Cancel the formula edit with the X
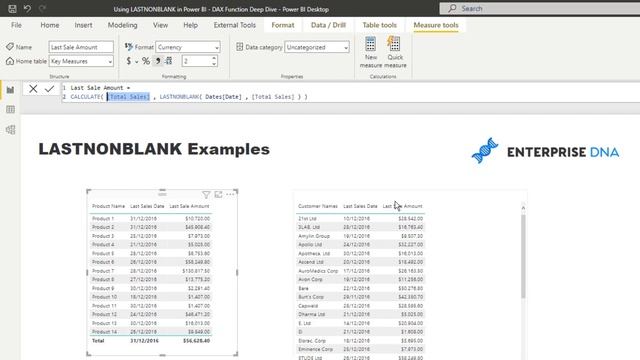The width and height of the screenshot is (640, 360). 33,89
